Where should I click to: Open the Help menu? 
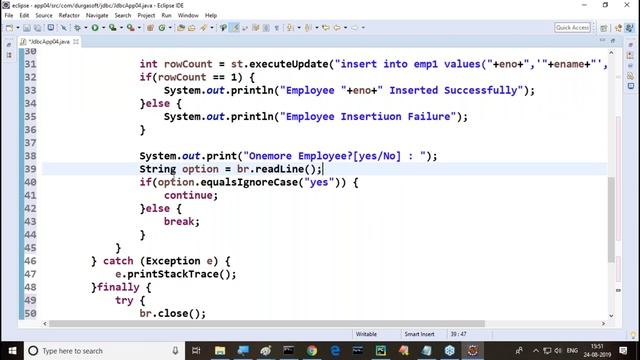211,16
